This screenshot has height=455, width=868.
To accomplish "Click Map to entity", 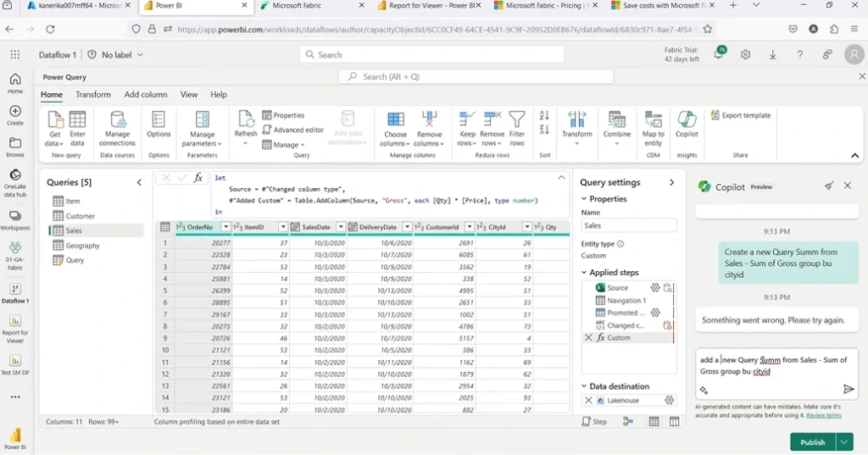I will point(654,129).
